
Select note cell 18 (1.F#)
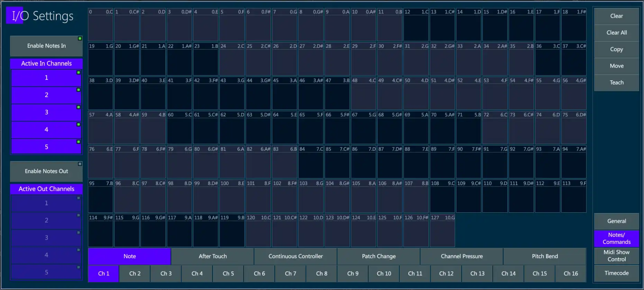574,25
